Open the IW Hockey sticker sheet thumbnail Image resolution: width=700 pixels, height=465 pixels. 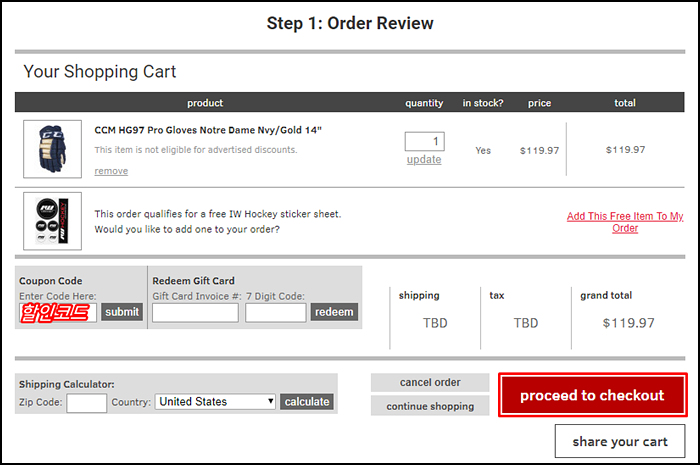coord(52,221)
